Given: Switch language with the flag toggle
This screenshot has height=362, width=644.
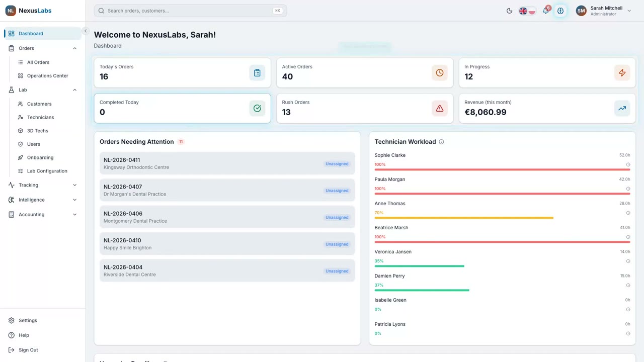Looking at the screenshot, I should click(527, 11).
